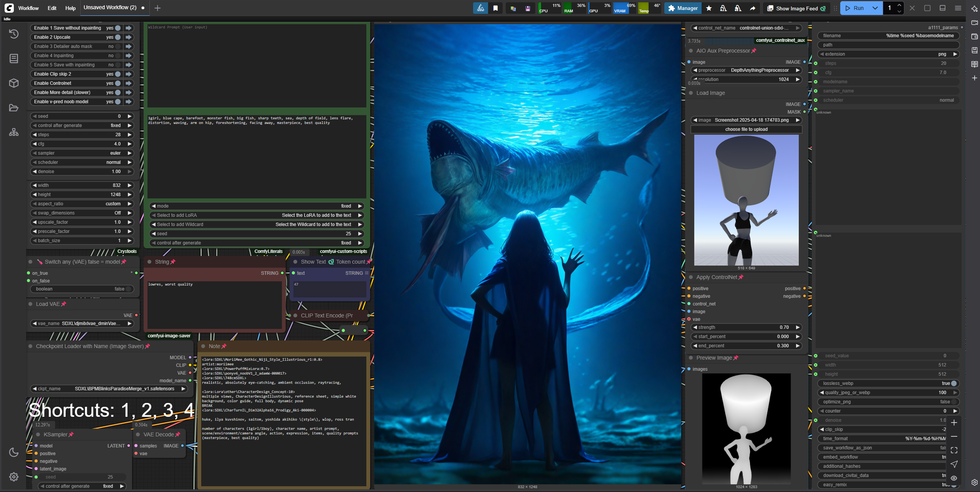The width and height of the screenshot is (980, 492).
Task: Toggle dark theme moon icon
Action: [x=14, y=452]
